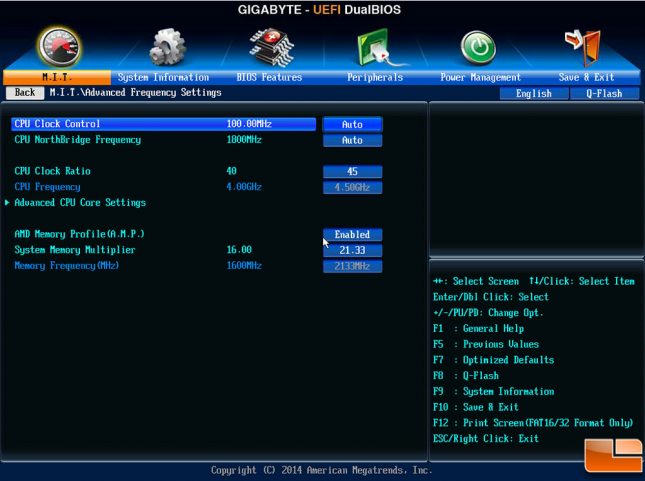645x481 pixels.
Task: Change System Memory Multiplier 21.33 value
Action: point(353,250)
